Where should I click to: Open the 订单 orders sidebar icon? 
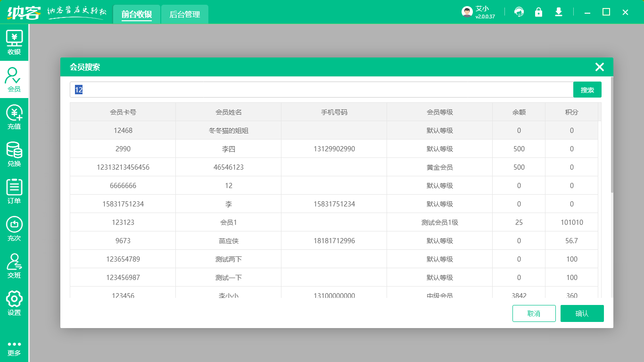[14, 191]
